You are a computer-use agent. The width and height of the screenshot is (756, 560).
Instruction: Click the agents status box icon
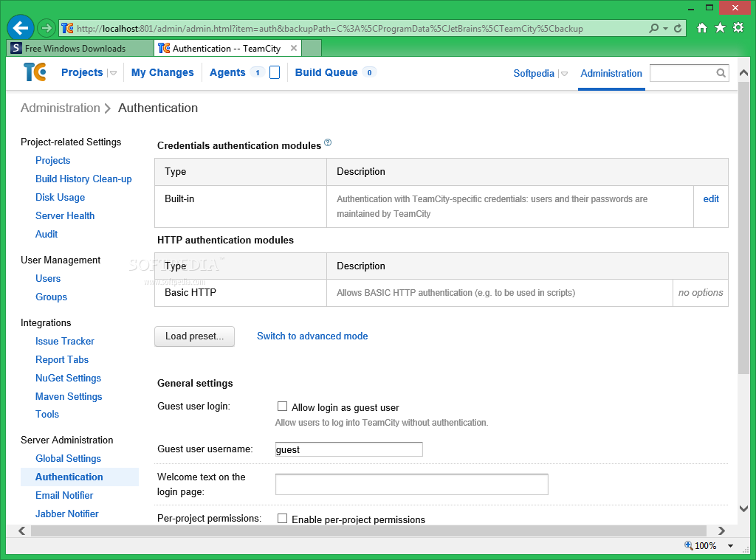tap(275, 72)
